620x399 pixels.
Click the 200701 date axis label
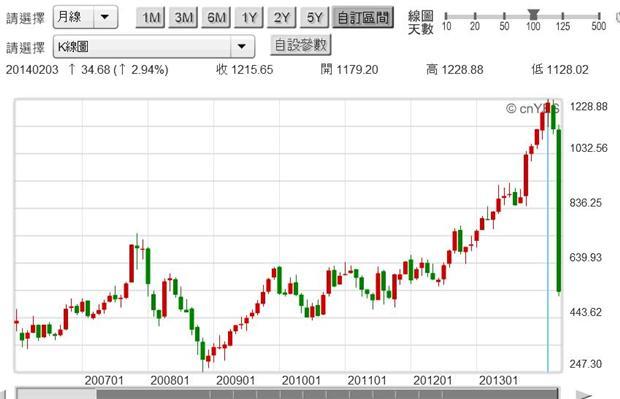point(104,380)
